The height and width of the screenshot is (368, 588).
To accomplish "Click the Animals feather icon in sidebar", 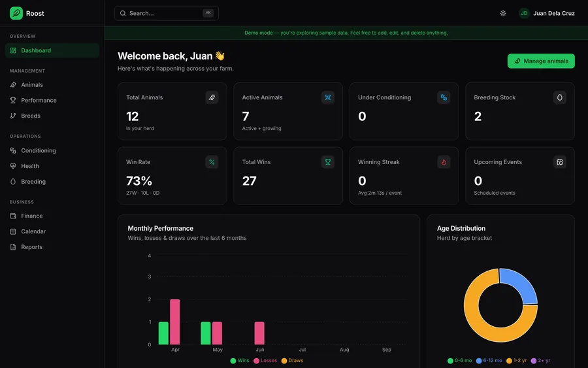I will 13,85.
